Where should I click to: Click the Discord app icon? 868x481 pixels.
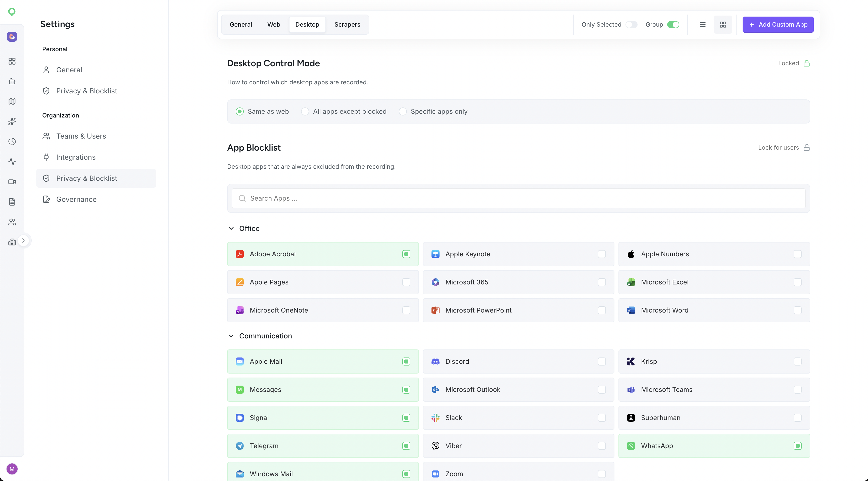coord(435,362)
